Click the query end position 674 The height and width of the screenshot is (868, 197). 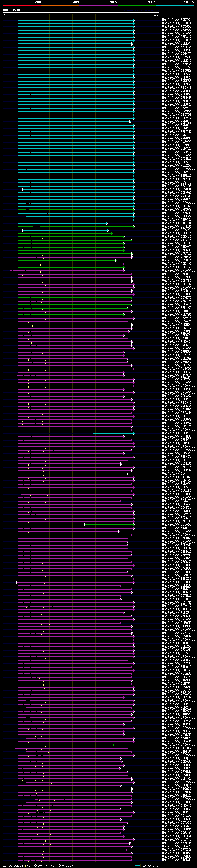[155, 15]
